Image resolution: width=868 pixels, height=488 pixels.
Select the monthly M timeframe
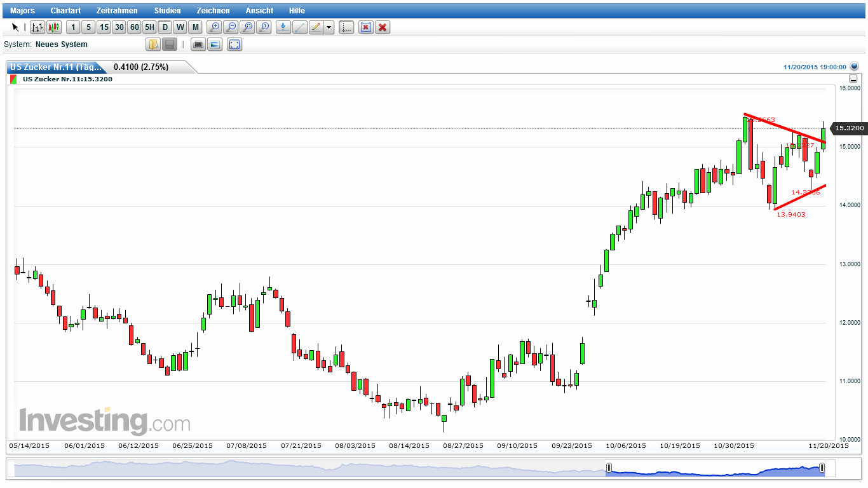click(196, 27)
